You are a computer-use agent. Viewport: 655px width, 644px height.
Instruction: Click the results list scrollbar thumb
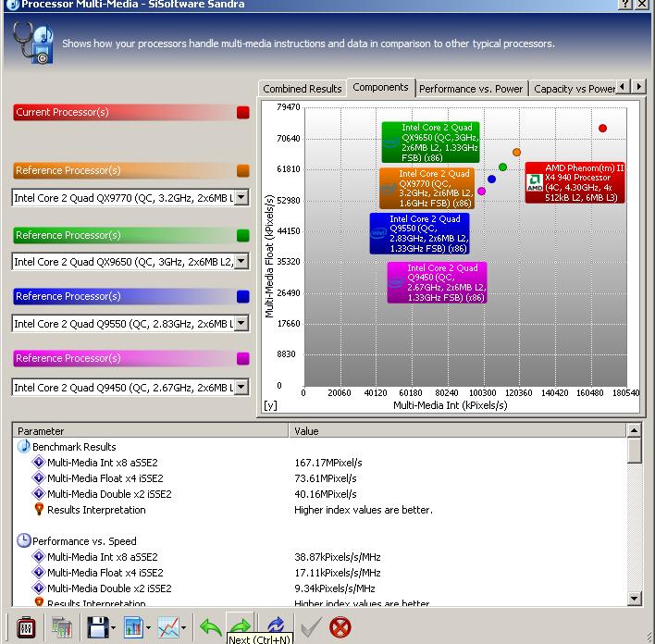point(634,450)
